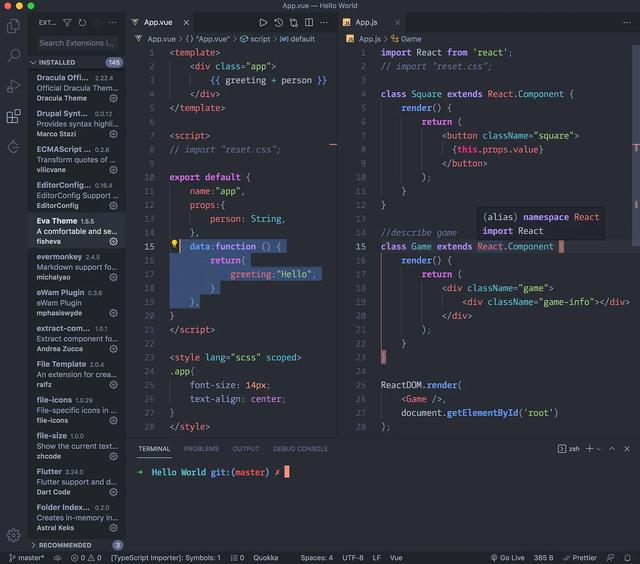Start Go Live server

507,557
